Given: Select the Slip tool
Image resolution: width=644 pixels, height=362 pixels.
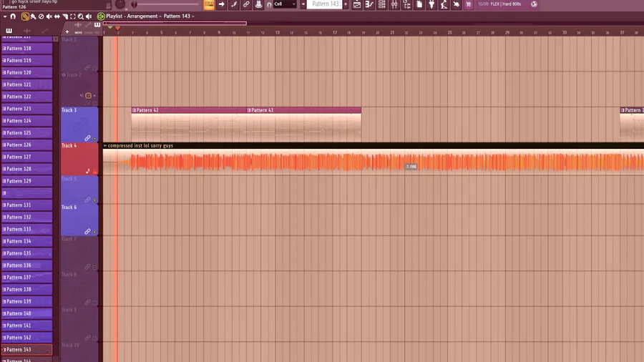Looking at the screenshot, I should click(x=57, y=16).
